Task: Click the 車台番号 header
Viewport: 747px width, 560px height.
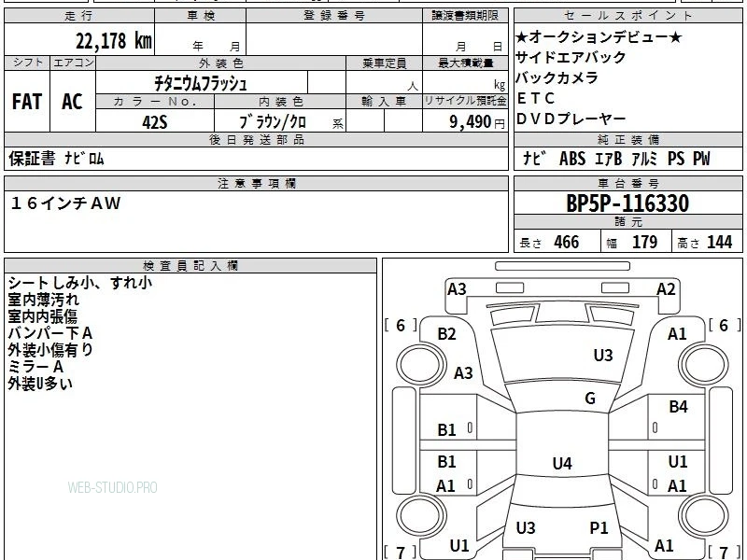Action: 627,183
